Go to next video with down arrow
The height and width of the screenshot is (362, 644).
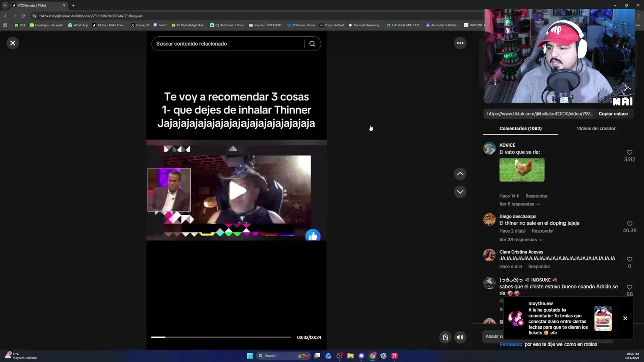[460, 192]
